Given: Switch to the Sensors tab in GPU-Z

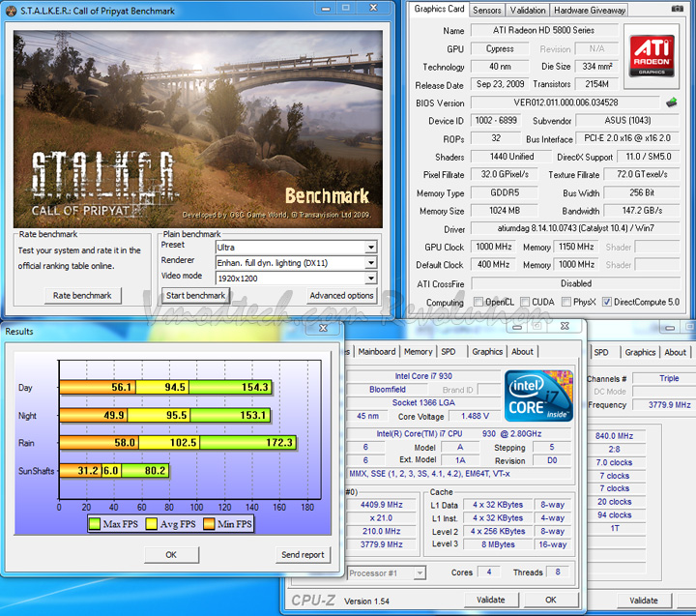Looking at the screenshot, I should tap(486, 10).
